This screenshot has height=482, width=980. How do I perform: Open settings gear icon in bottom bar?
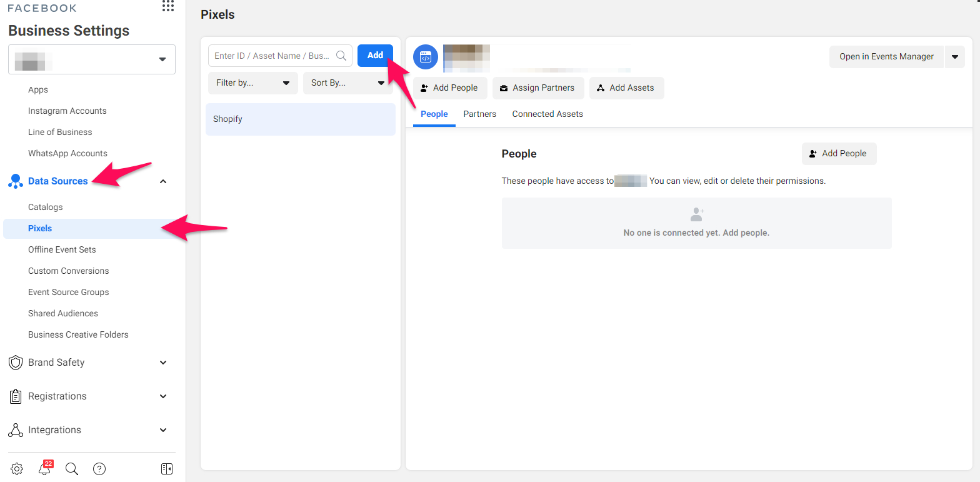[x=17, y=469]
